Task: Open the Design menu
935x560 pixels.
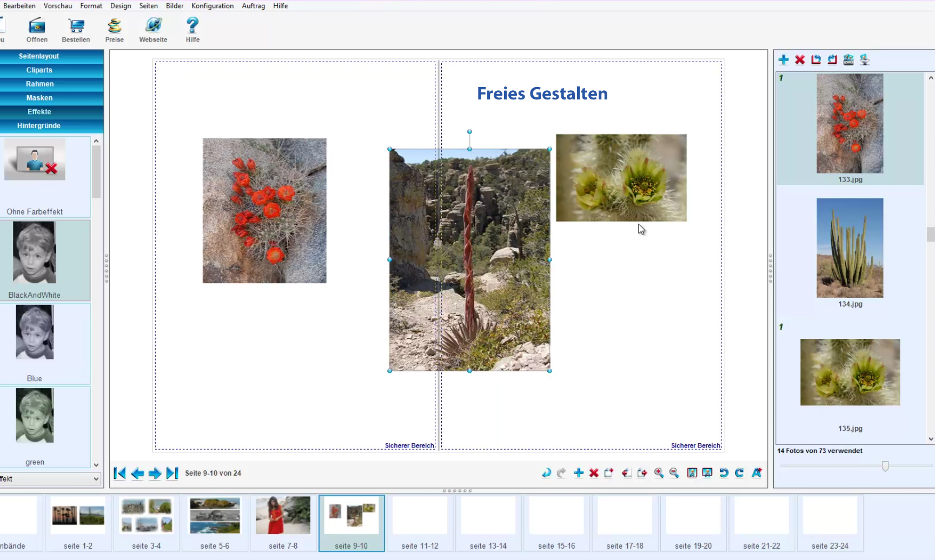Action: click(121, 6)
